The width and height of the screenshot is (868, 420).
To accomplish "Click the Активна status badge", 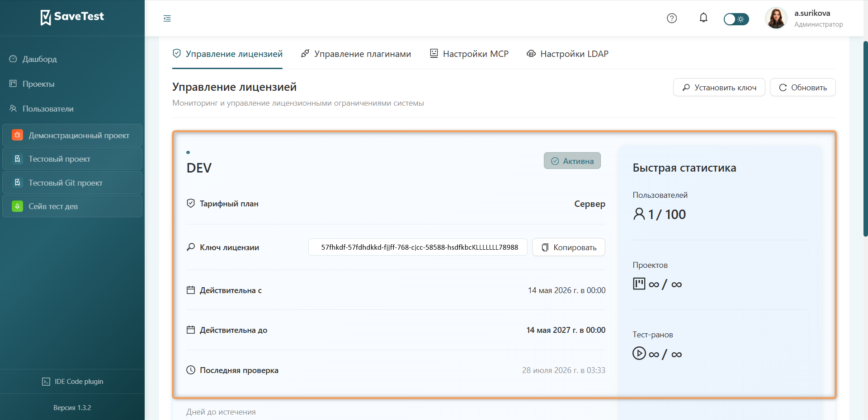I will [x=572, y=161].
